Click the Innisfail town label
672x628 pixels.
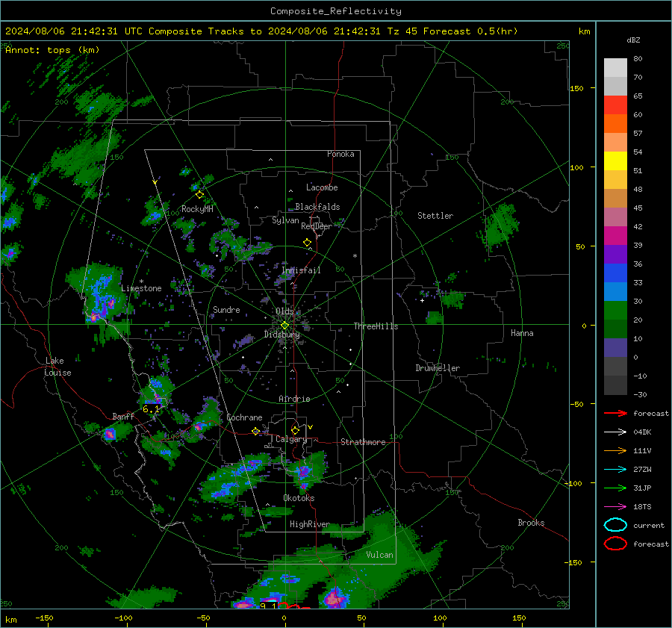[301, 270]
